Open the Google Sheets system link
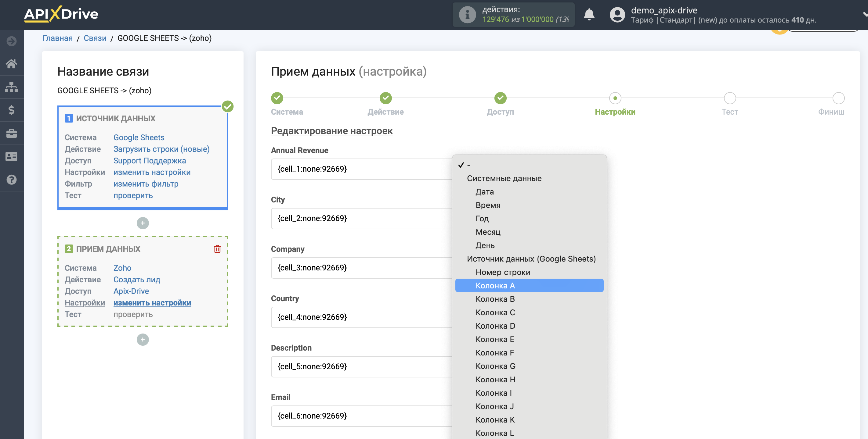 click(139, 137)
